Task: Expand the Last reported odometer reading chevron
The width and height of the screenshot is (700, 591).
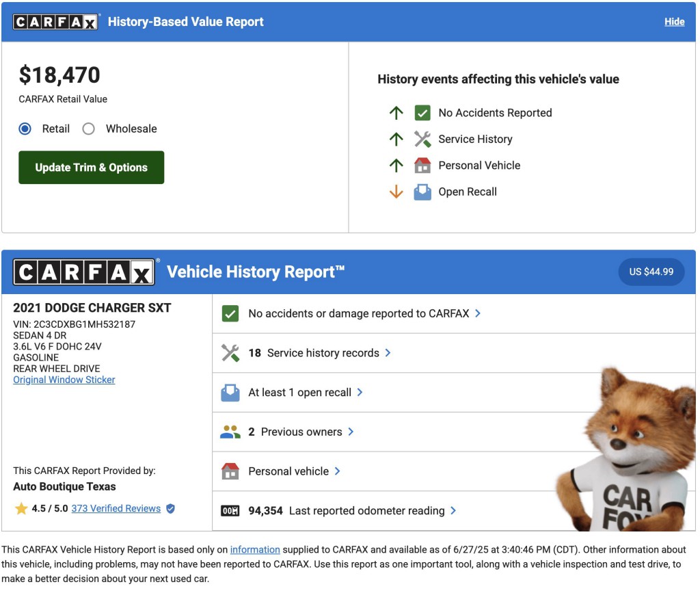Action: pyautogui.click(x=454, y=510)
